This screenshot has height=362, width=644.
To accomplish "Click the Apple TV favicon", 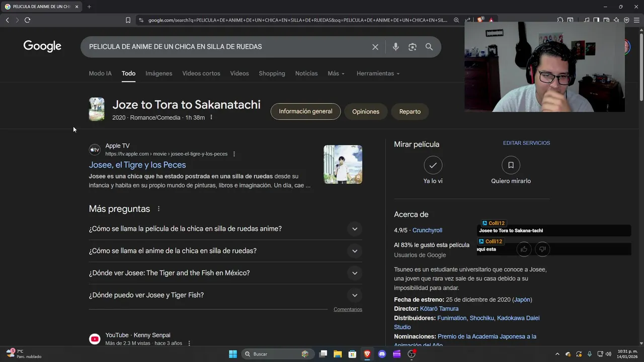I will [x=95, y=150].
